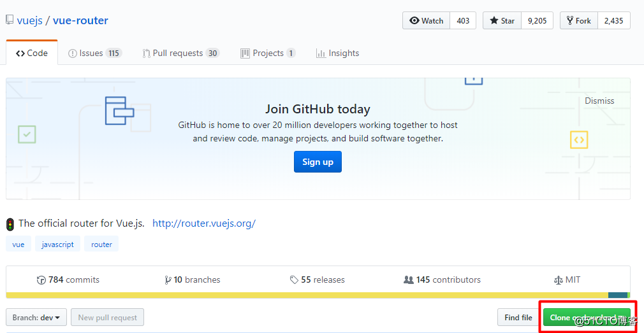
Task: Click the Projects board icon
Action: (x=245, y=53)
